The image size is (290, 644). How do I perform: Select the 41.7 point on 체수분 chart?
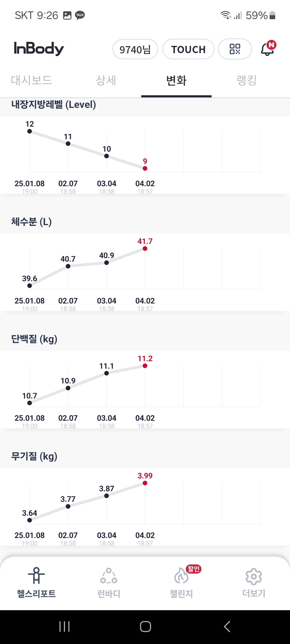coord(145,248)
